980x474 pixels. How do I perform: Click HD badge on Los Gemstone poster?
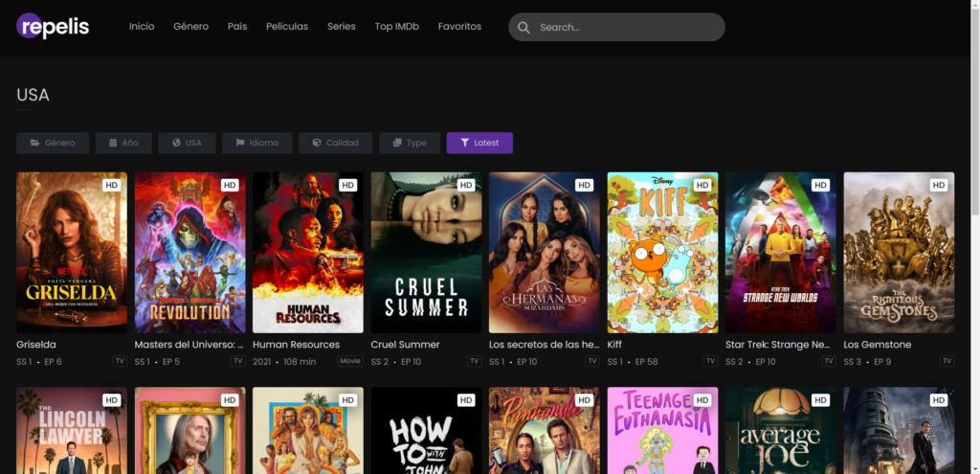tap(939, 185)
